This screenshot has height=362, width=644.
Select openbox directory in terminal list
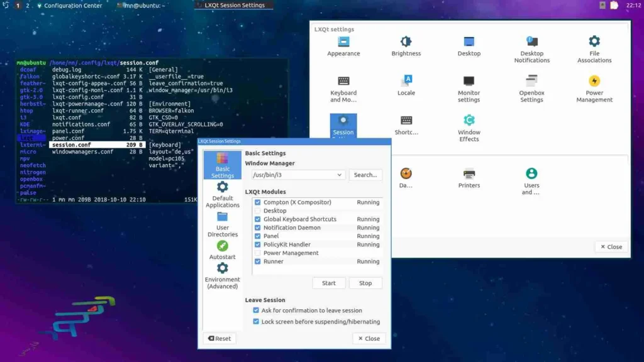pyautogui.click(x=31, y=179)
